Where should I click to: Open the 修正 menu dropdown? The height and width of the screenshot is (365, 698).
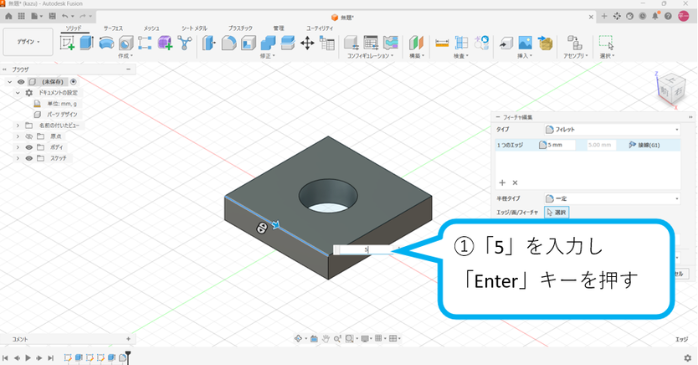pos(267,56)
